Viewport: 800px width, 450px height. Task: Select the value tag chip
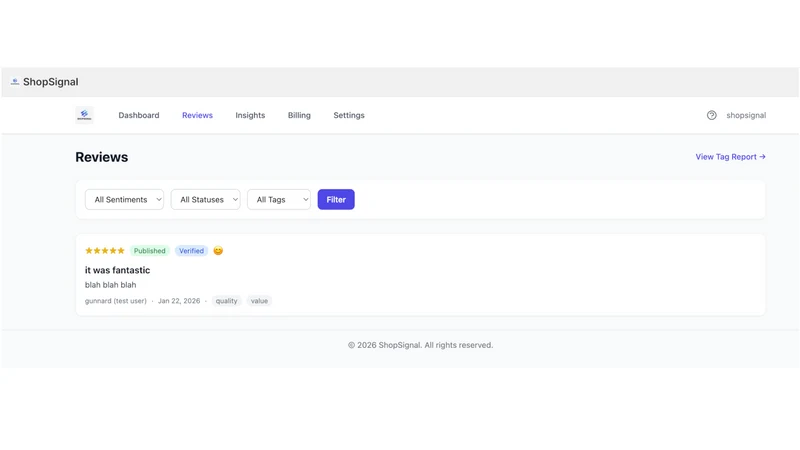point(259,301)
